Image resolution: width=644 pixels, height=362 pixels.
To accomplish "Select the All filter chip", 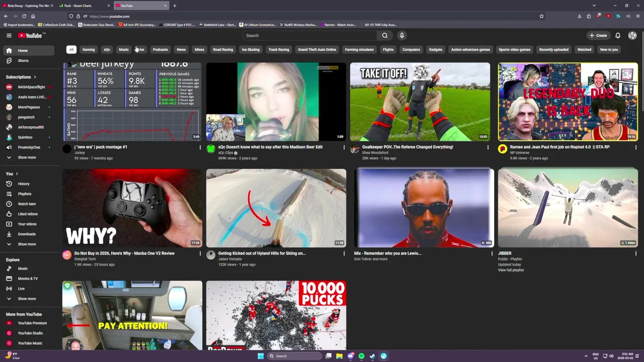I will click(71, 49).
